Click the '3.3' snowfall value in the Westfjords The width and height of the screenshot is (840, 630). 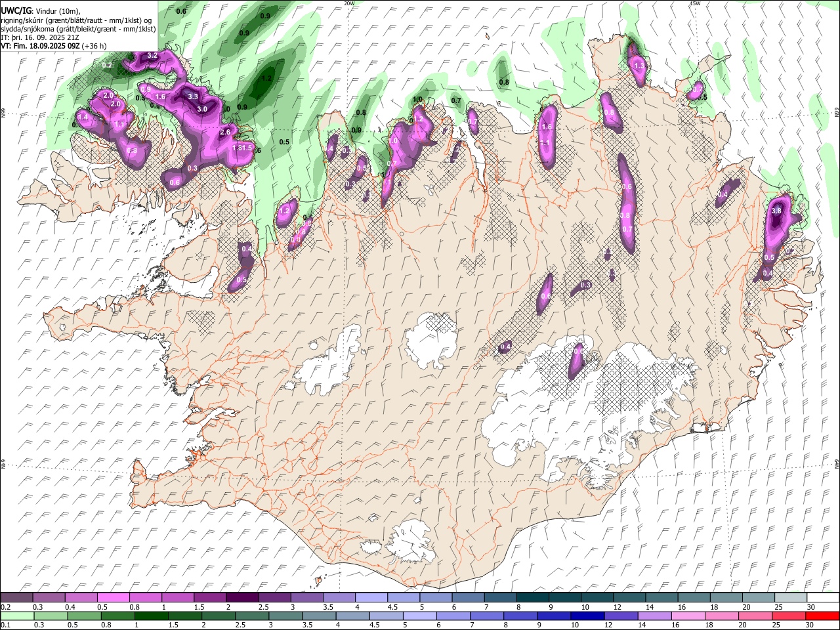click(193, 96)
